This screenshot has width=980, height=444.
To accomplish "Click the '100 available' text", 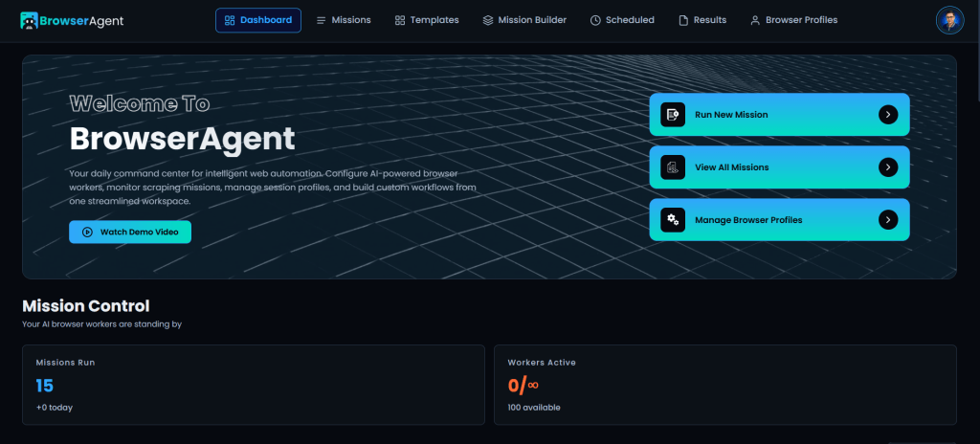I will [x=534, y=408].
